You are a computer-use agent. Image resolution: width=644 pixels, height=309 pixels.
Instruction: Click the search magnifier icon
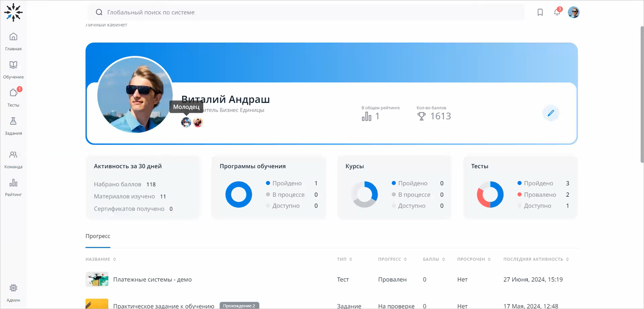click(x=99, y=12)
